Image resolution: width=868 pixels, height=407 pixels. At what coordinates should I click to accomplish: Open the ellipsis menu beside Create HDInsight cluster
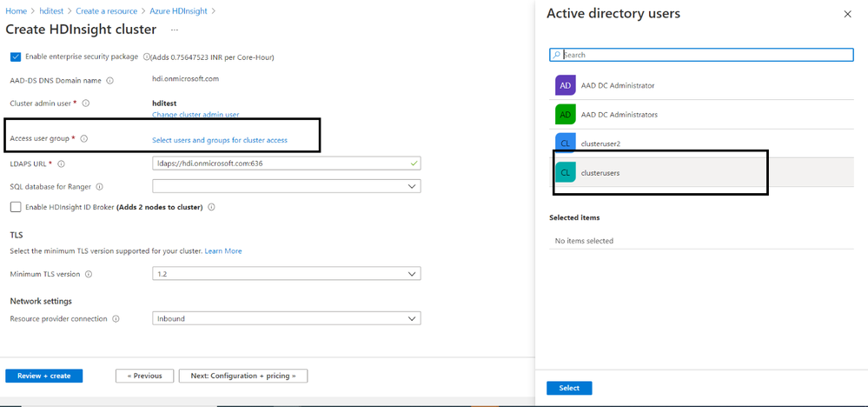pos(175,29)
